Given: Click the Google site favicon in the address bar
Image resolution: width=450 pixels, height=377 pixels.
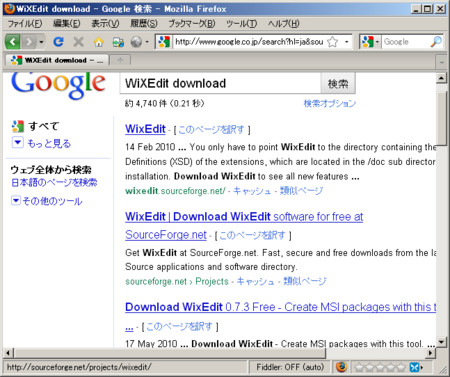Looking at the screenshot, I should [x=164, y=42].
